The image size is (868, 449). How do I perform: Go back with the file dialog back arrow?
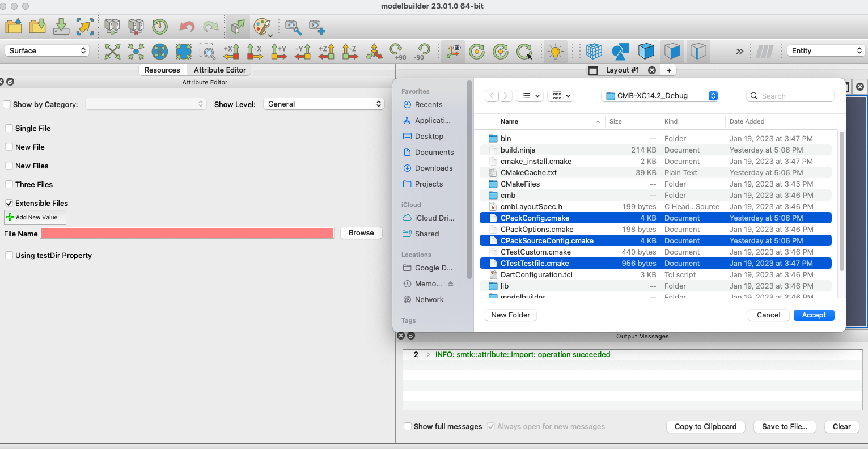click(492, 96)
